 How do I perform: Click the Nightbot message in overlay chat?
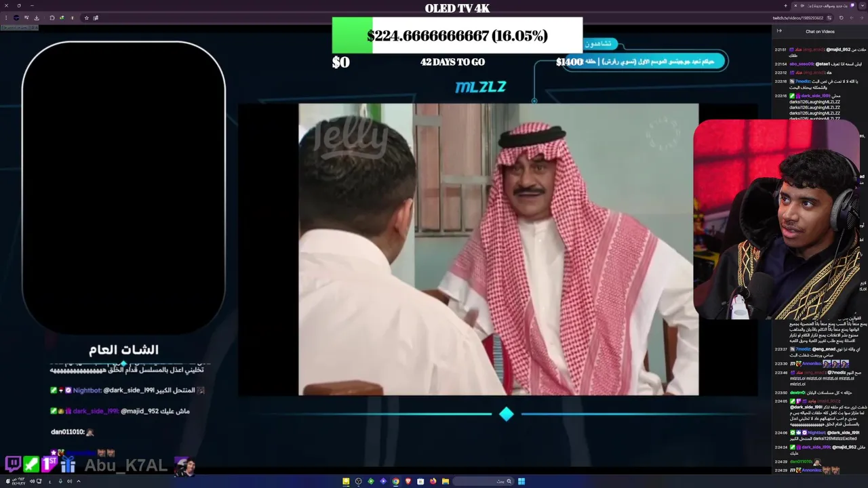127,390
